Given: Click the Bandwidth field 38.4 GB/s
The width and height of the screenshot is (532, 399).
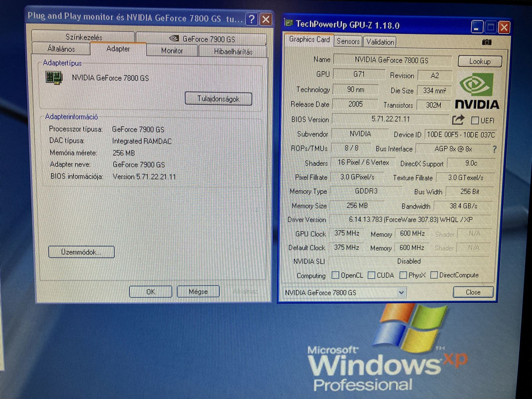Looking at the screenshot, I should tap(463, 206).
